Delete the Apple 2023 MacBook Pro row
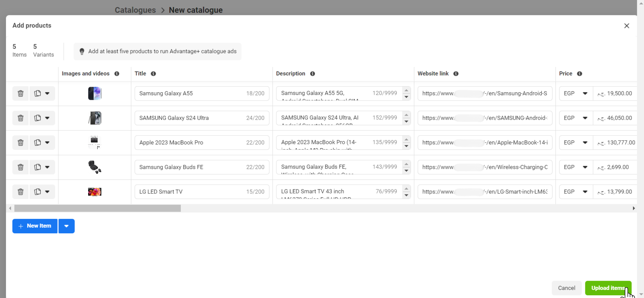The width and height of the screenshot is (644, 298). [20, 142]
